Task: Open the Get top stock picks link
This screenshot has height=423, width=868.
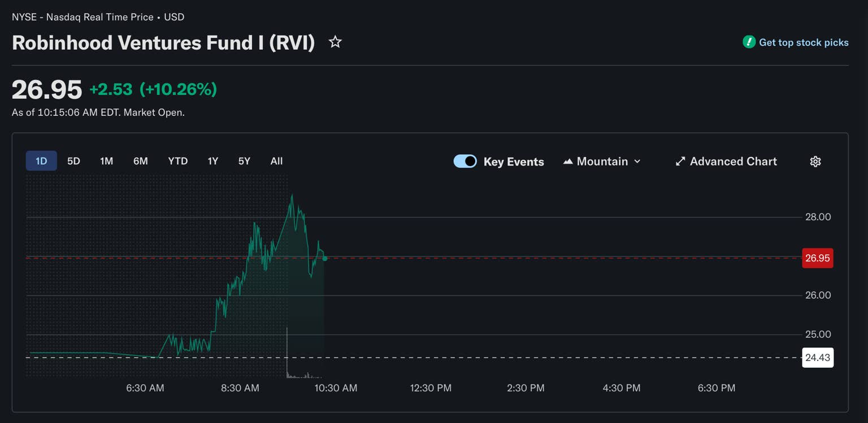Action: point(803,42)
